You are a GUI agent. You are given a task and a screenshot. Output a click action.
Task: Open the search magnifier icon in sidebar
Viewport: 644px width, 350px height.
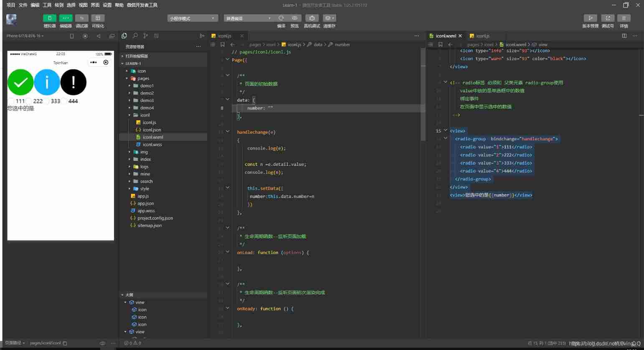point(135,36)
